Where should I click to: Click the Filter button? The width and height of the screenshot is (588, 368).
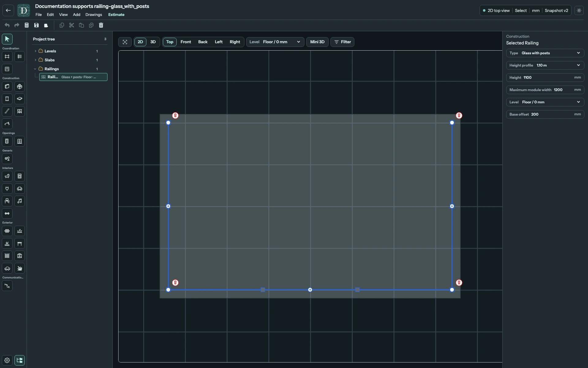tap(342, 42)
